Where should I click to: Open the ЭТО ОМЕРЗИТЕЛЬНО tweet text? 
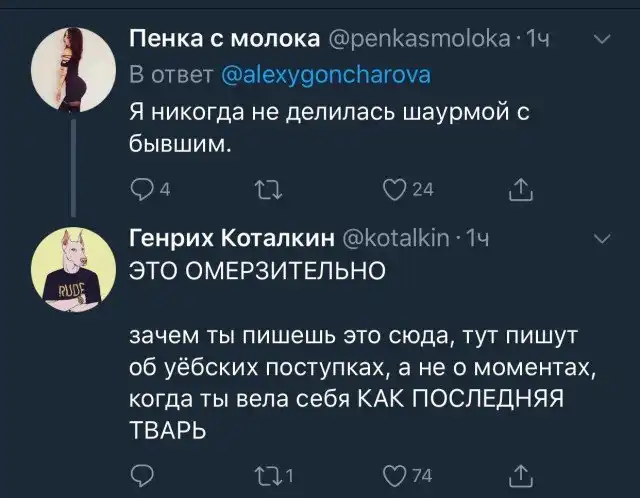pos(257,270)
